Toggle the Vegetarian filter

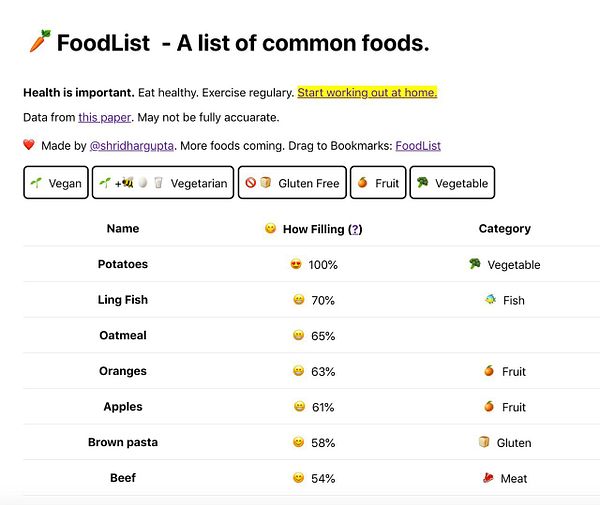(163, 183)
